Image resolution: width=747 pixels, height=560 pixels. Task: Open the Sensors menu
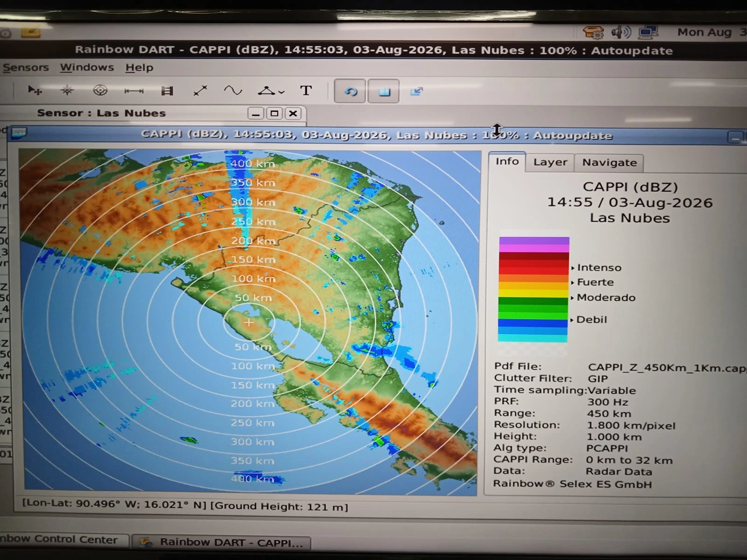26,67
